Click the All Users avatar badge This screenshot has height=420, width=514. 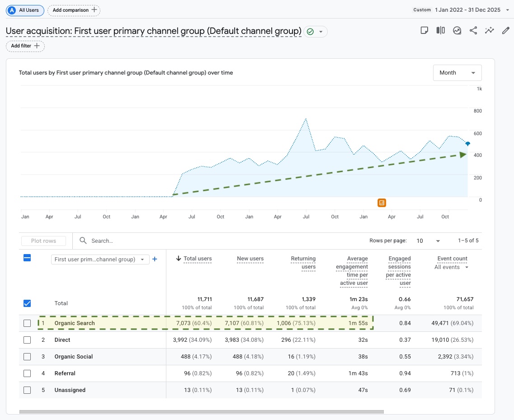[12, 10]
